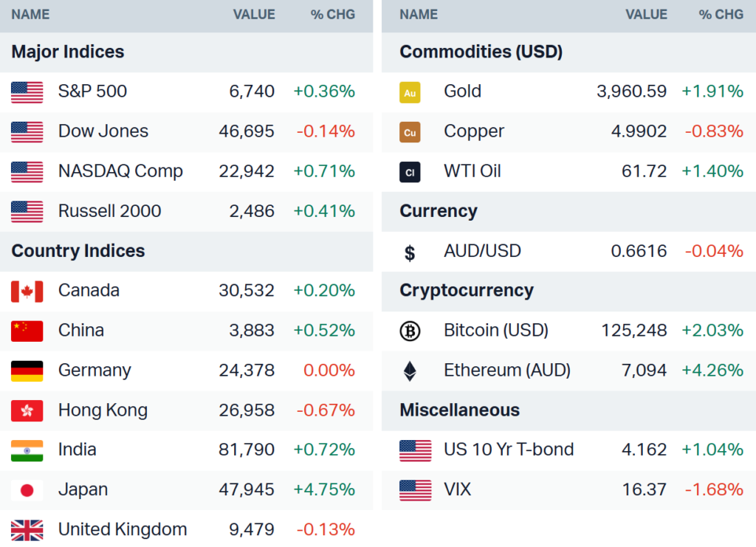Click the Copper Cu commodity icon
Screen dimensions: 756x547
click(x=410, y=132)
